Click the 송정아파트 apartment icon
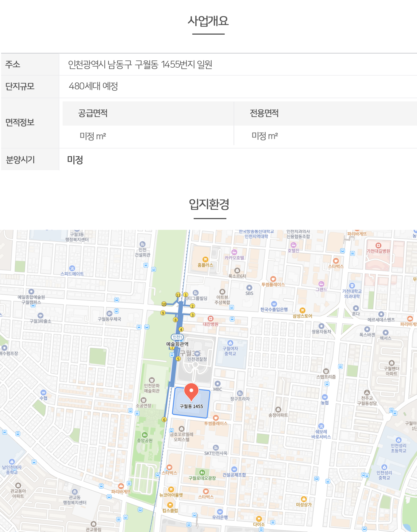This screenshot has width=417, height=532. (x=278, y=409)
